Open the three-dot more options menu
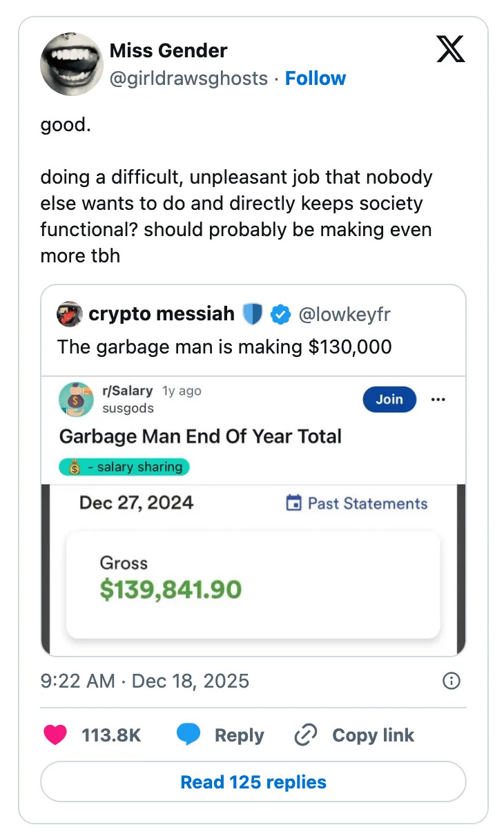The width and height of the screenshot is (504, 834). (x=438, y=399)
